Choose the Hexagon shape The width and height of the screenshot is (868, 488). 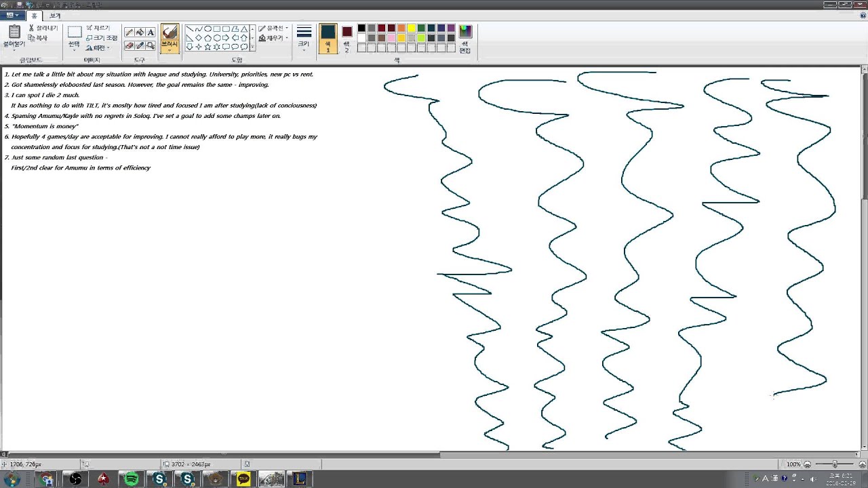click(216, 38)
